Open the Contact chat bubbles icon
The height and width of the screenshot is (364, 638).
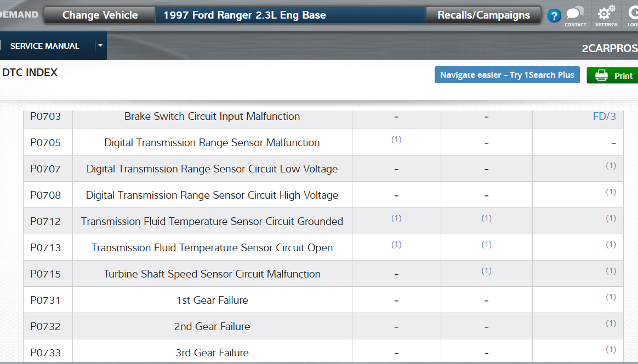pyautogui.click(x=575, y=15)
